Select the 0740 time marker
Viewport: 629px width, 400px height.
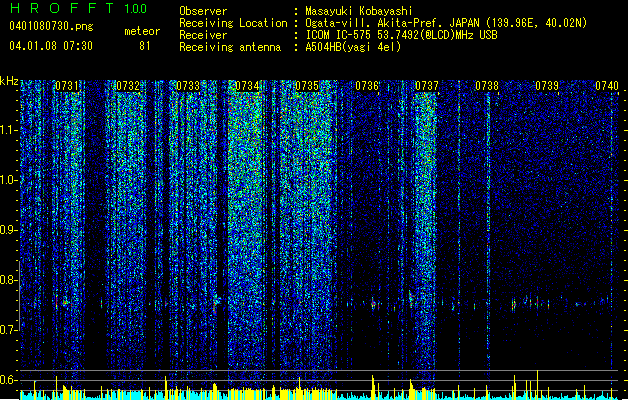(607, 86)
